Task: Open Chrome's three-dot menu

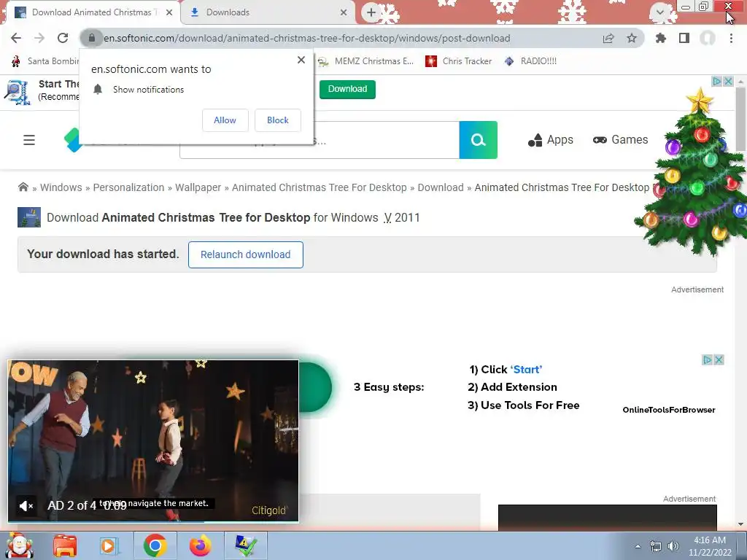Action: click(731, 38)
